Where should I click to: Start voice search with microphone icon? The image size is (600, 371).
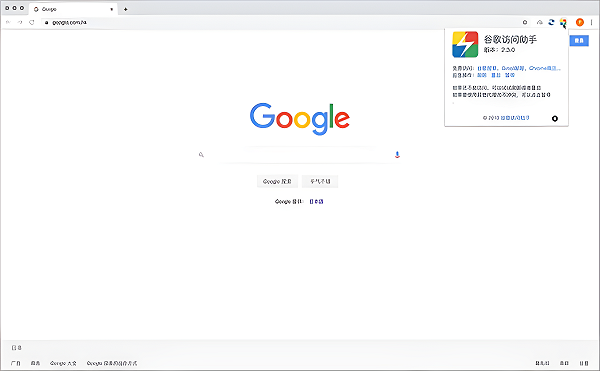(397, 155)
